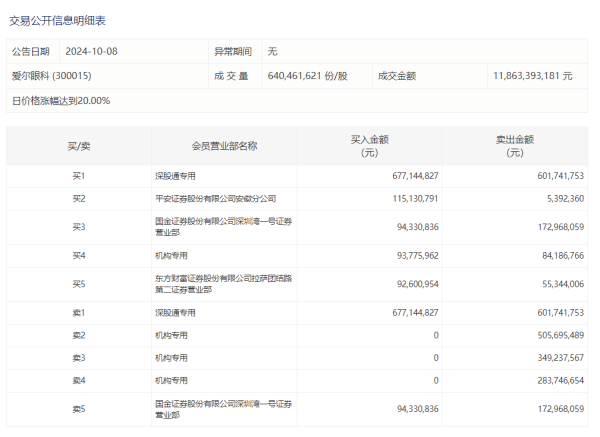The image size is (600, 437).
Task: Click 机构专用 in the 买4 row
Action: [x=171, y=256]
